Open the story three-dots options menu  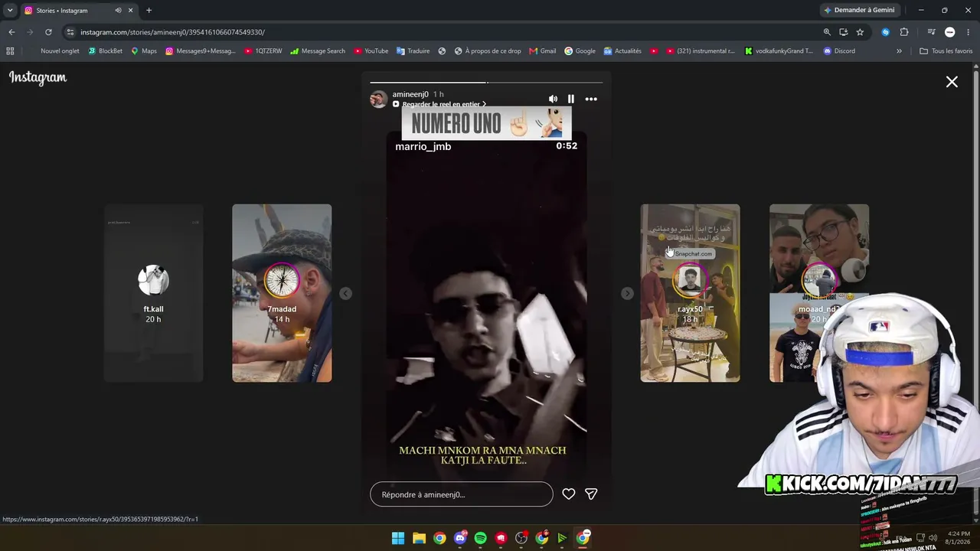[x=591, y=99]
